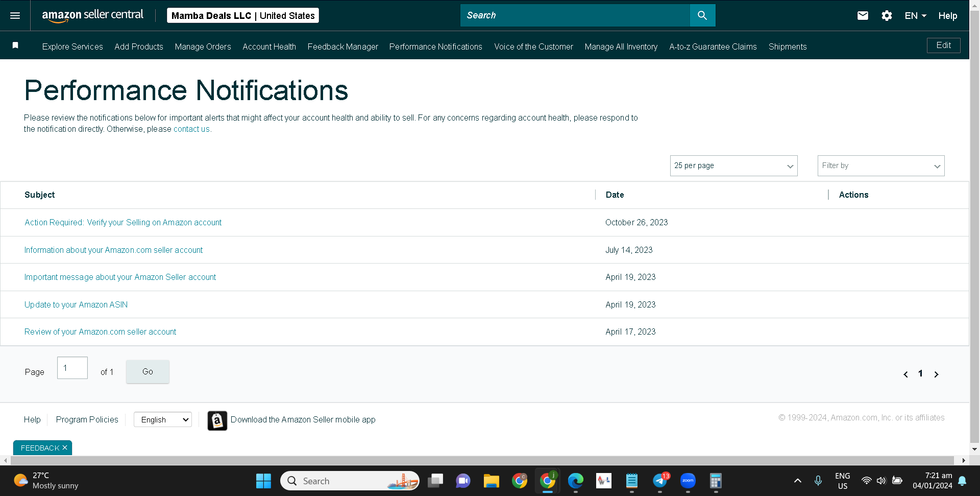
Task: Open Account Health menu item
Action: [x=269, y=46]
